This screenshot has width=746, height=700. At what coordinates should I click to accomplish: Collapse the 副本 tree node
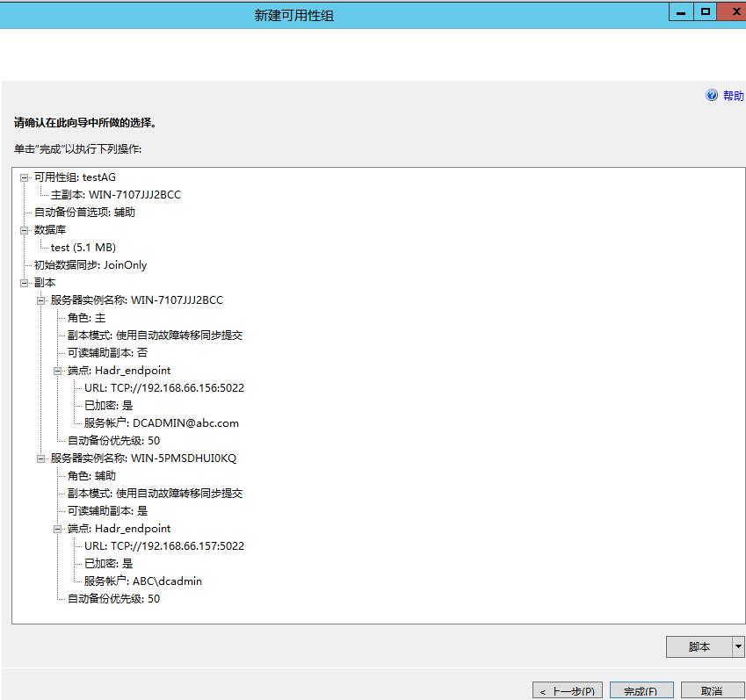pos(24,283)
